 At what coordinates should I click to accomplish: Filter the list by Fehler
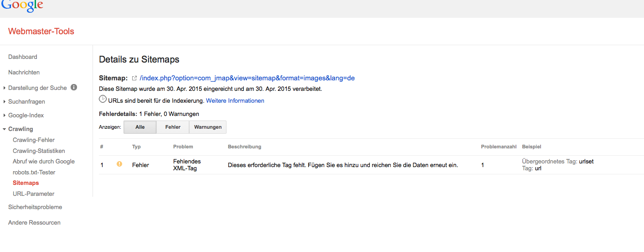pos(173,127)
